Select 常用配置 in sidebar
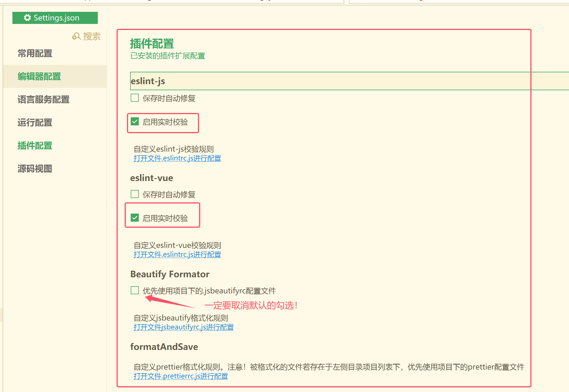 (x=35, y=53)
